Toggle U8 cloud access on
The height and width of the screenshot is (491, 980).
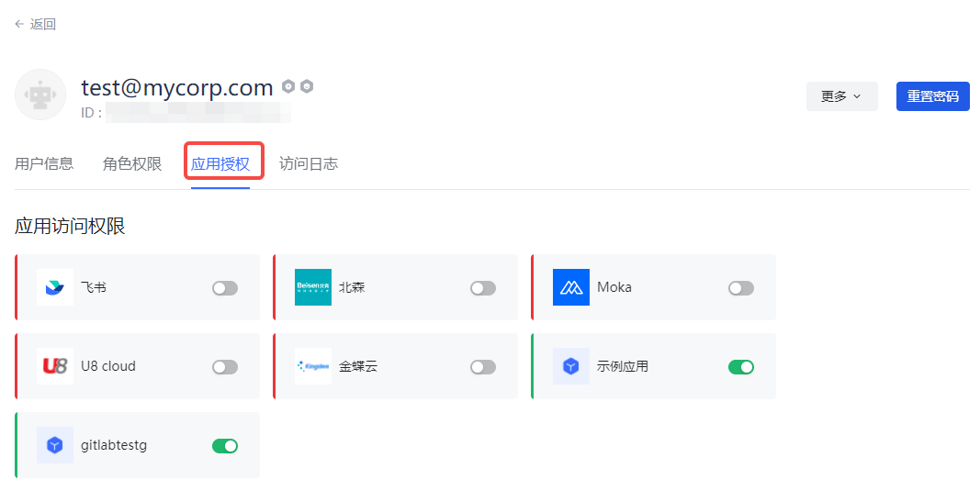(225, 367)
